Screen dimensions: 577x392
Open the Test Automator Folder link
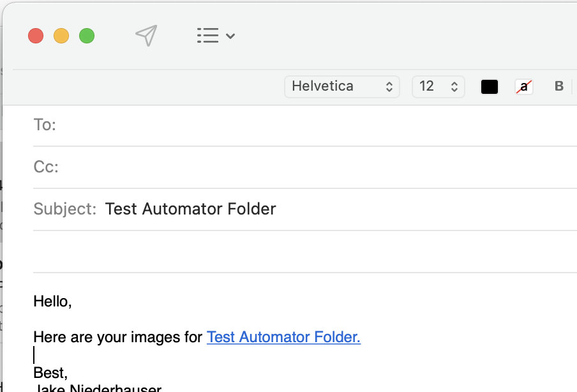(283, 337)
